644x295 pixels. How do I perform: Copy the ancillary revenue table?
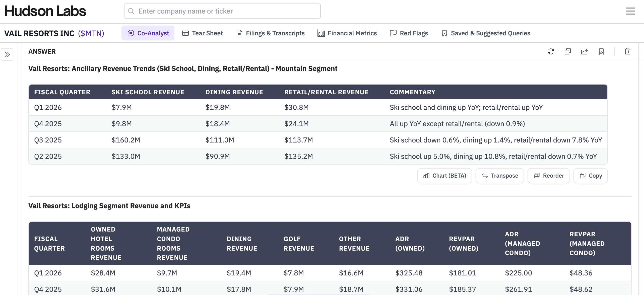(x=591, y=176)
